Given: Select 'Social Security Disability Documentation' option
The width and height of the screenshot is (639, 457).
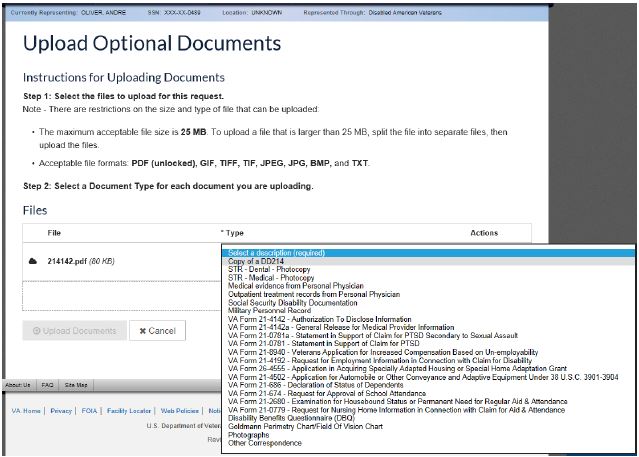Looking at the screenshot, I should click(428, 302).
